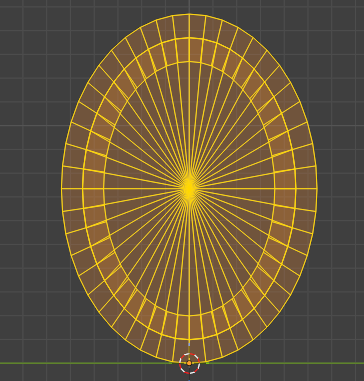The image size is (364, 381).
Task: Click the vertical edge from center to top
Action: click(x=189, y=100)
